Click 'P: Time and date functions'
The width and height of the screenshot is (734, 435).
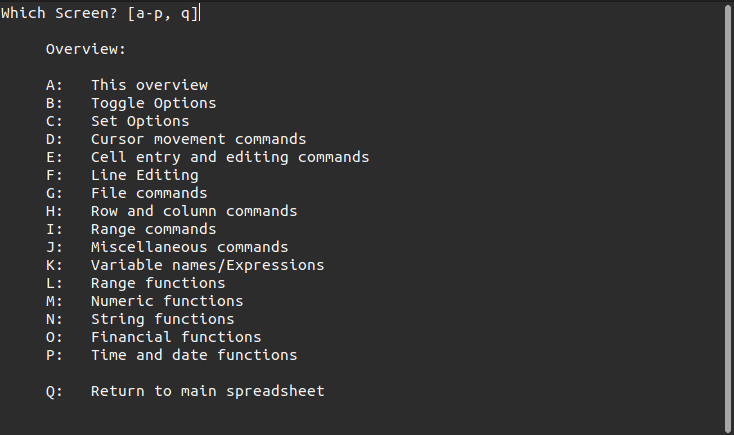171,355
